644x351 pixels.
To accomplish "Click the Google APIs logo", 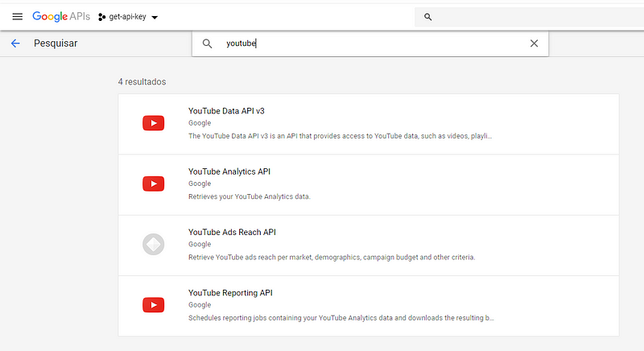I will [x=61, y=16].
